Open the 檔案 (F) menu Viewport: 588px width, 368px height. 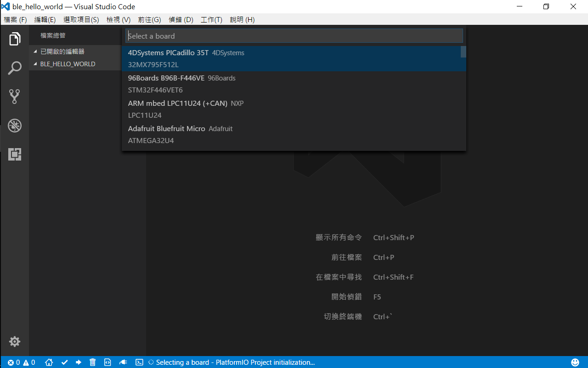(16, 19)
